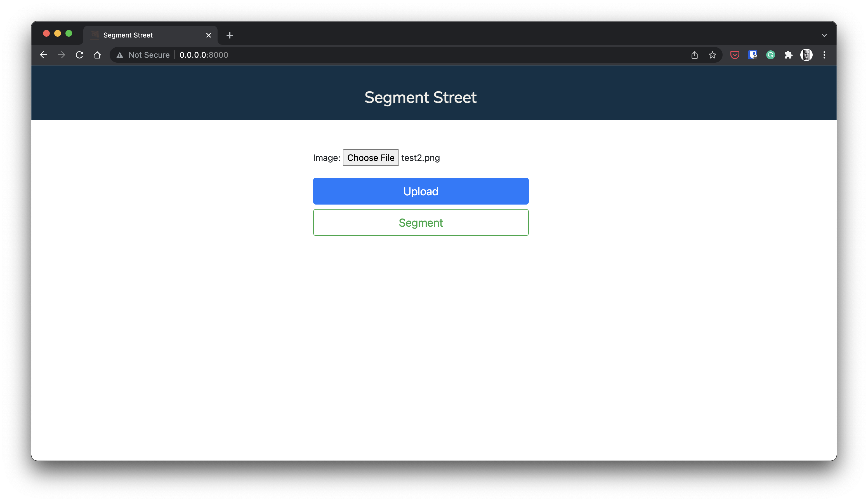Go forward using the forward arrow
Image resolution: width=868 pixels, height=502 pixels.
(61, 55)
